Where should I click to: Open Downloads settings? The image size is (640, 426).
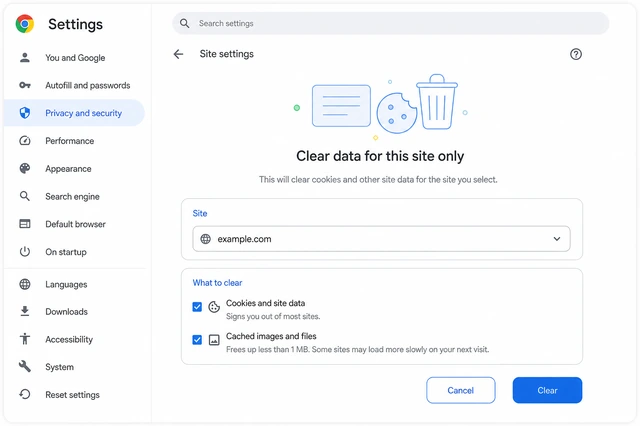click(x=75, y=311)
